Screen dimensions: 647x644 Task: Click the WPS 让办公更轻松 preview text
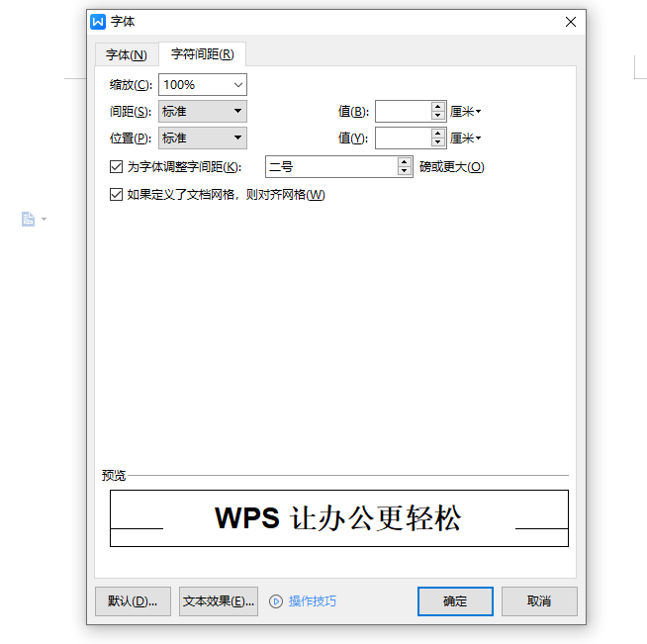coord(338,517)
